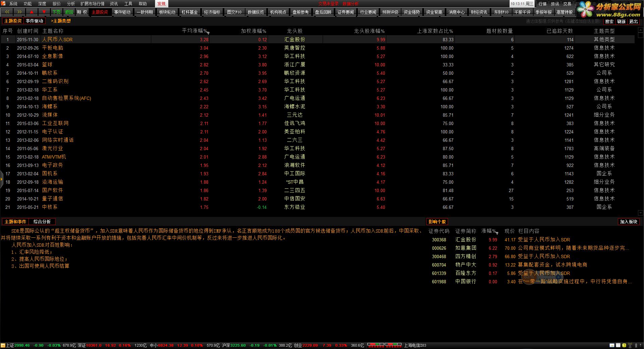
Task: Sort by 已追踪天数 column header
Action: [x=560, y=31]
